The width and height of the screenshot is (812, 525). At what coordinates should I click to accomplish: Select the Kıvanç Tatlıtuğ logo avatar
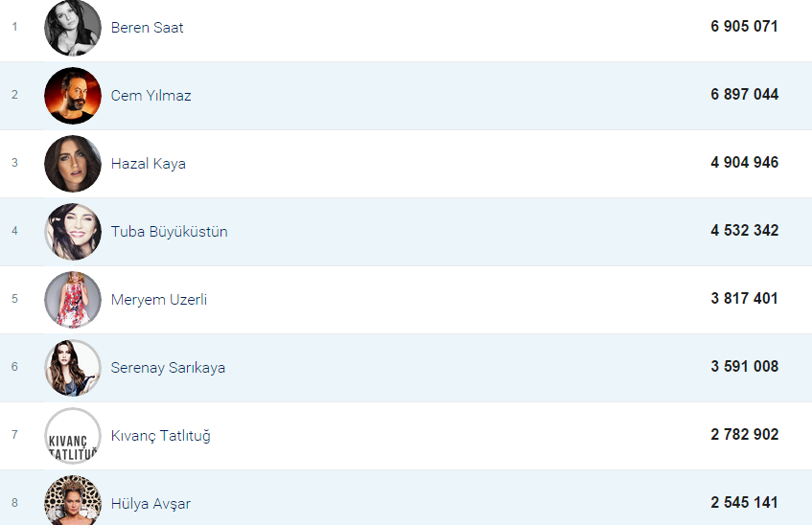[x=73, y=436]
